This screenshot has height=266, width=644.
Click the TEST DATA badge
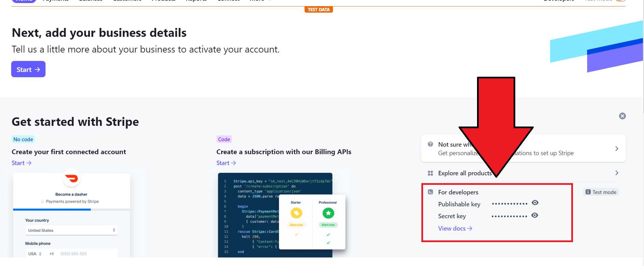coord(319,10)
